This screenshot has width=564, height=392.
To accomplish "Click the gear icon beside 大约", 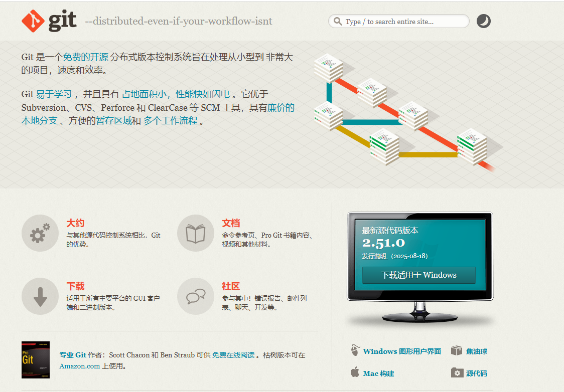I will 40,233.
